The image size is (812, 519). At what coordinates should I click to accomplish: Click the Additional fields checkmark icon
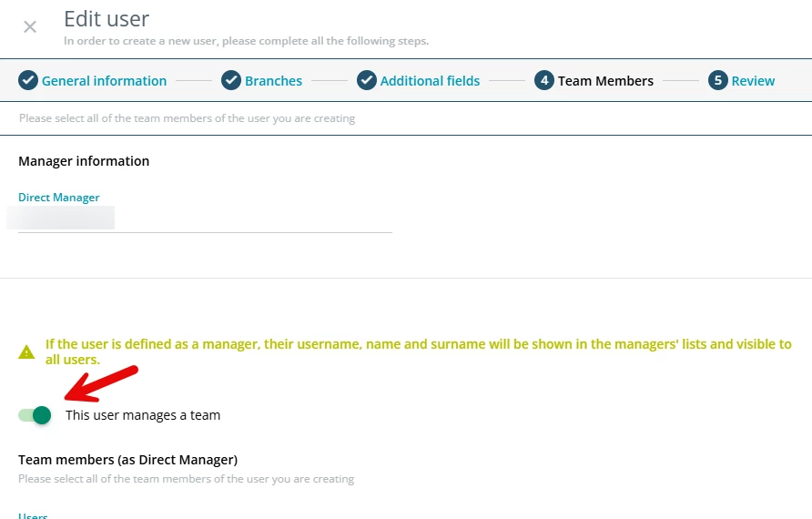coord(367,80)
